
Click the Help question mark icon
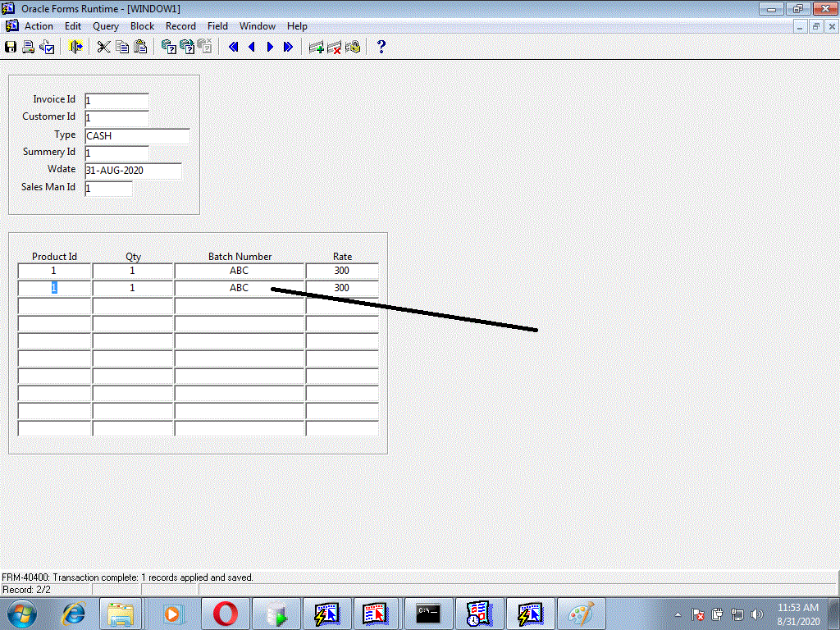coord(381,47)
